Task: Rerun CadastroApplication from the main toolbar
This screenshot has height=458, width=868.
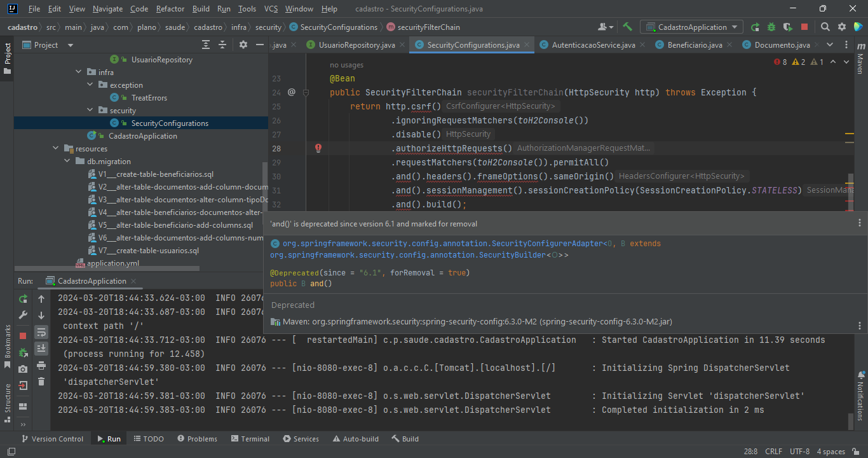Action: 755,27
